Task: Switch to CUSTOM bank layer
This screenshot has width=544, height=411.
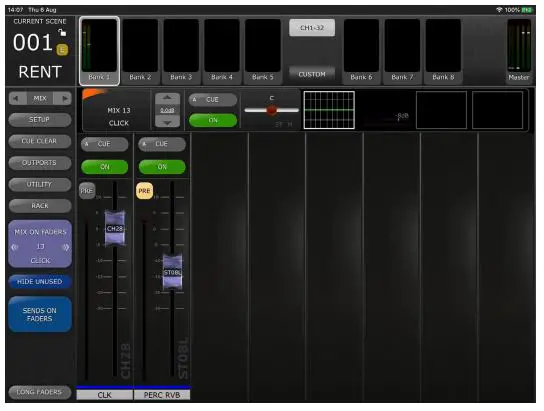Action: click(312, 74)
